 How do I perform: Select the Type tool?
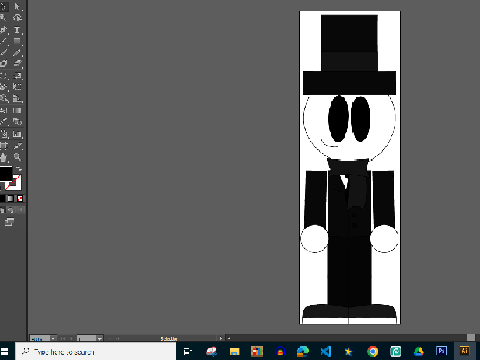point(17,30)
